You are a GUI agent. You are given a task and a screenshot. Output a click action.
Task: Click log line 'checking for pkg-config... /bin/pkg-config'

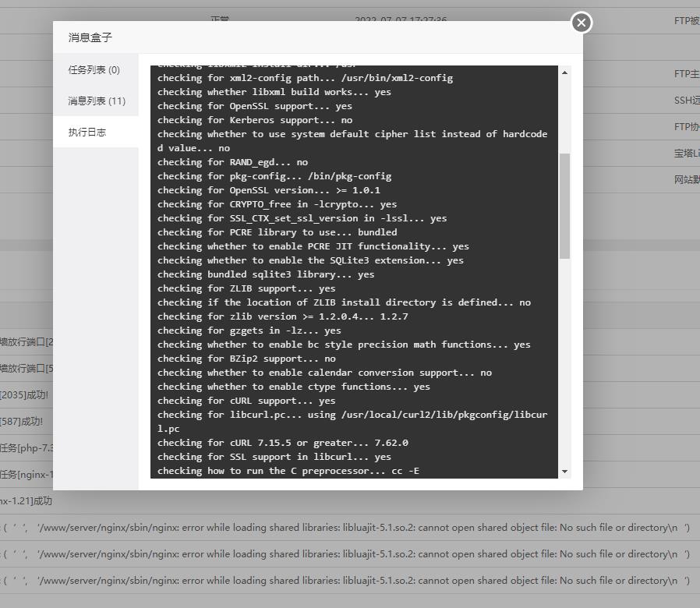coord(274,176)
